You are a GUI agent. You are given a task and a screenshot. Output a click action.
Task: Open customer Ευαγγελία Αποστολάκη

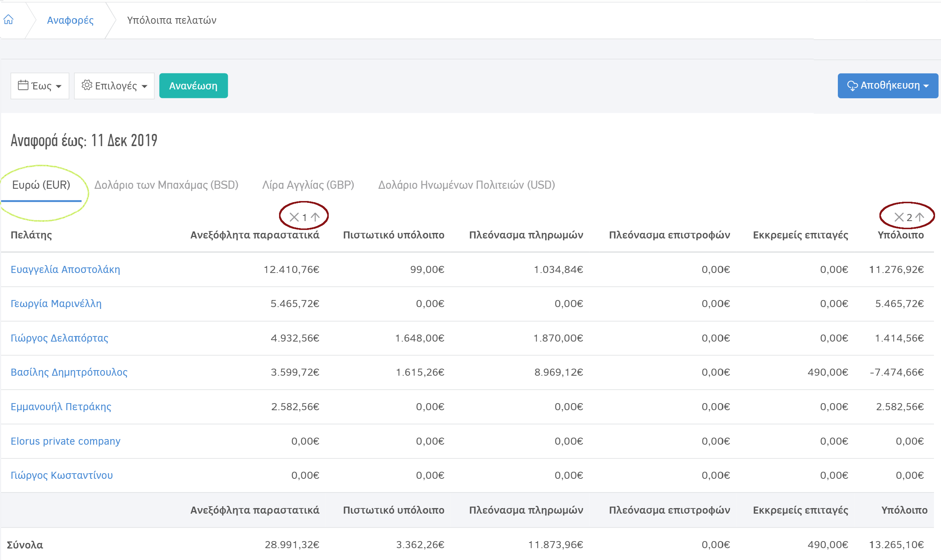65,270
